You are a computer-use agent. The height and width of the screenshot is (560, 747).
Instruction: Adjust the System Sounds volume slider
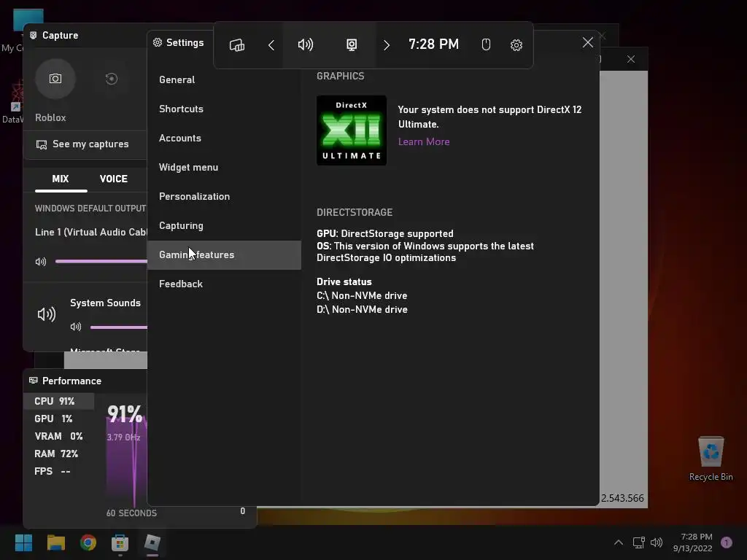pyautogui.click(x=119, y=327)
